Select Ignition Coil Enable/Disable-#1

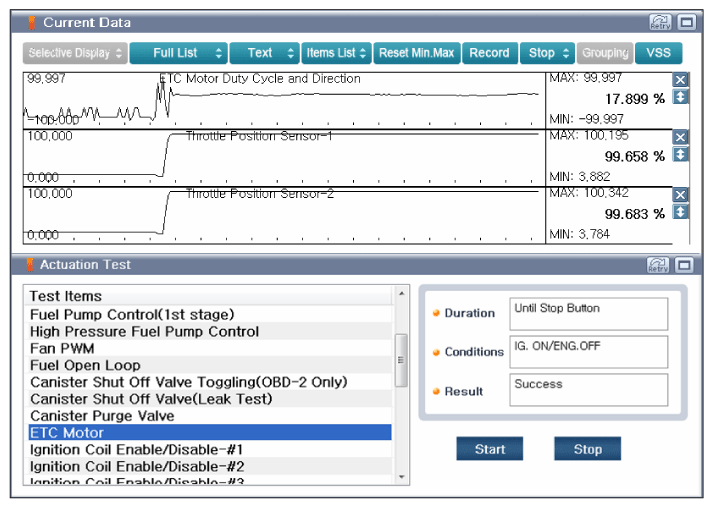pos(210,449)
